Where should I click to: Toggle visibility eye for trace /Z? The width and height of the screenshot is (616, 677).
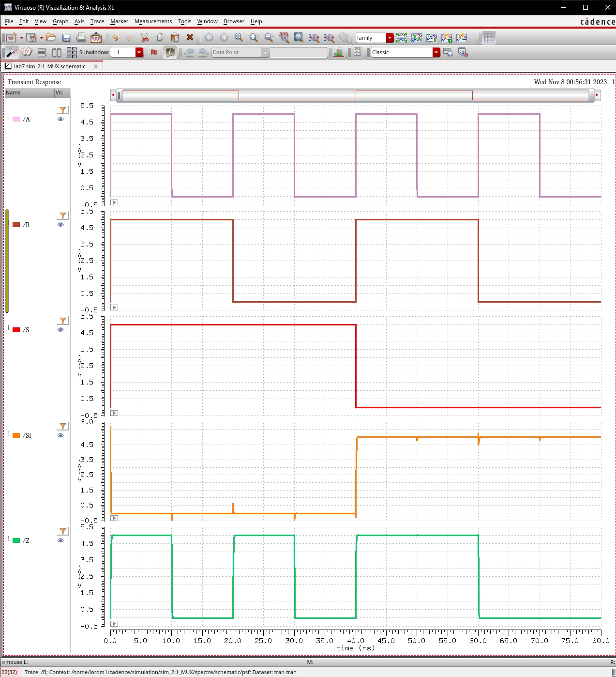[x=60, y=540]
